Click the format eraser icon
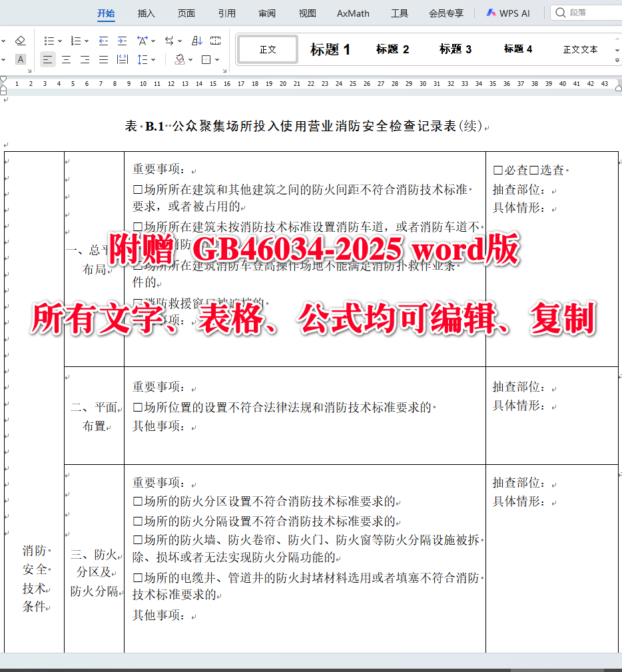622x672 pixels. coord(20,41)
